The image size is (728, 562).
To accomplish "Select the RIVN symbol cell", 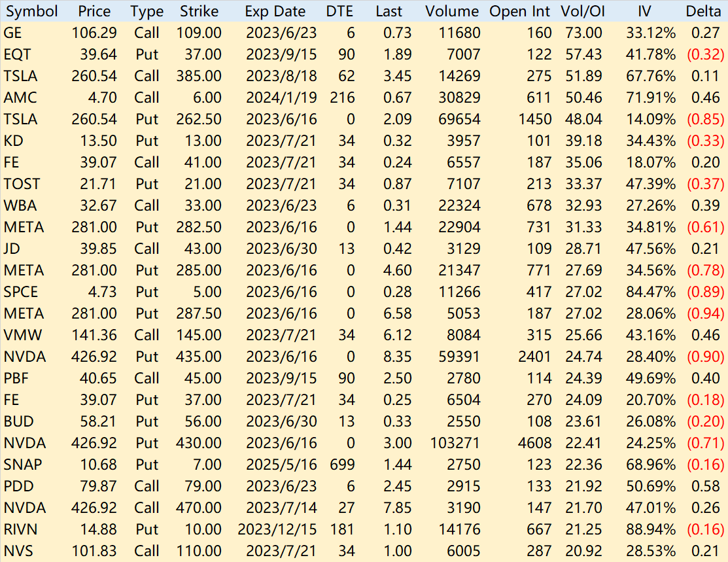I will coord(20,529).
